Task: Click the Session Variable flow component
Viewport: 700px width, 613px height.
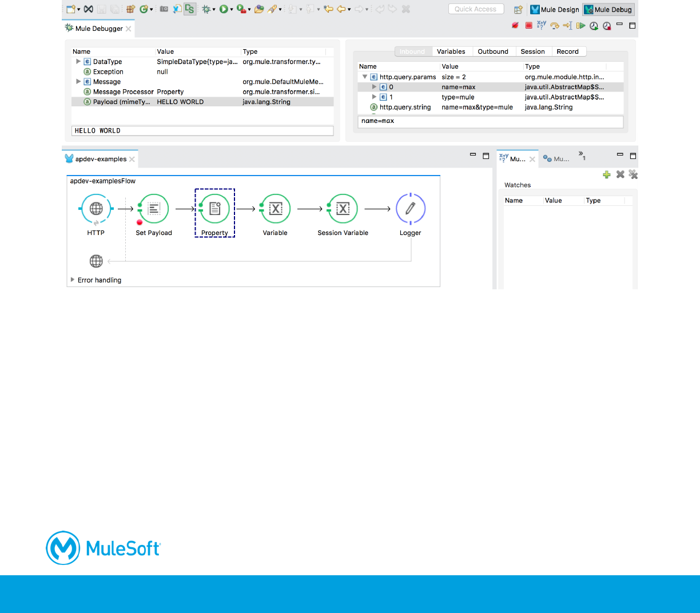Action: click(x=343, y=215)
